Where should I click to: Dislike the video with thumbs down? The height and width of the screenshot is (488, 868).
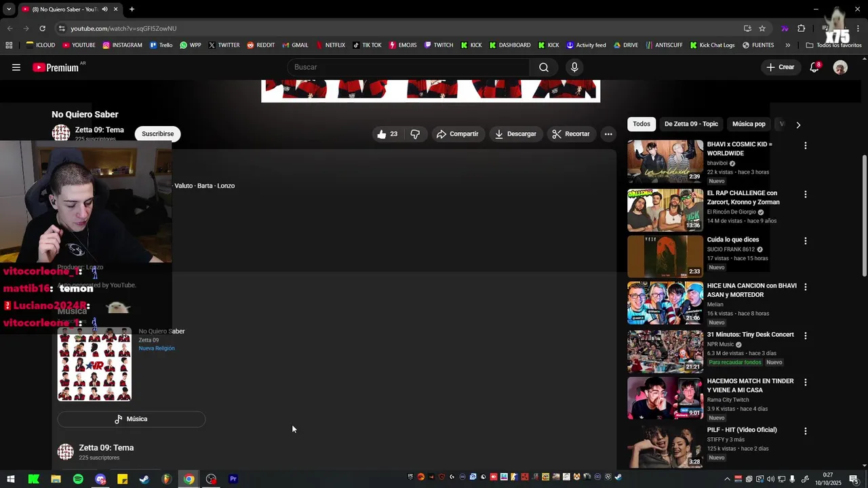pos(415,134)
